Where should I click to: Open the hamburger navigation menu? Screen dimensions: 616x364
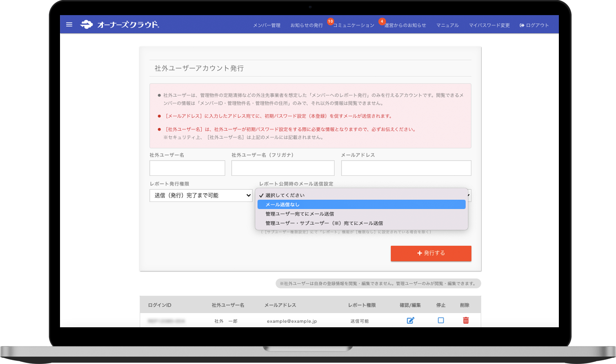click(x=69, y=24)
